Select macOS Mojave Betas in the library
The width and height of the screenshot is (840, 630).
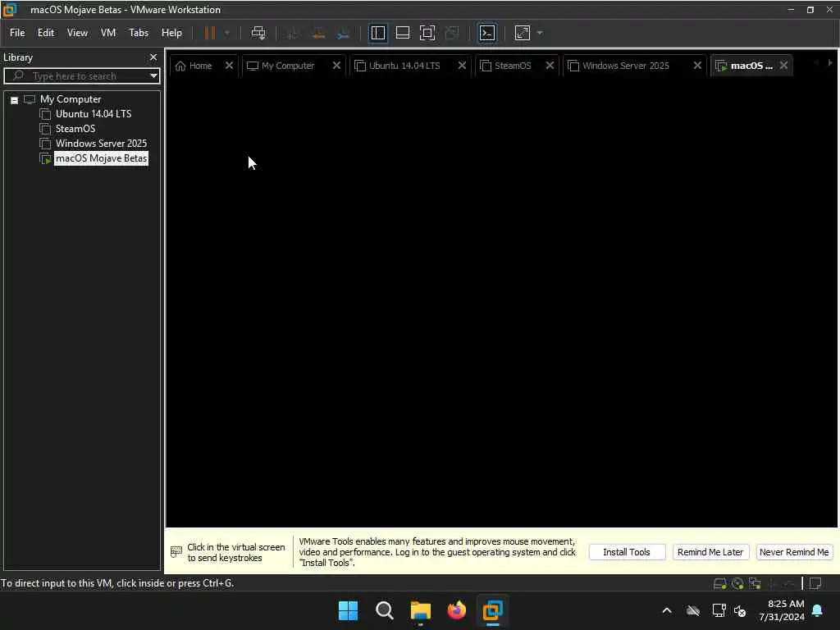click(x=101, y=158)
